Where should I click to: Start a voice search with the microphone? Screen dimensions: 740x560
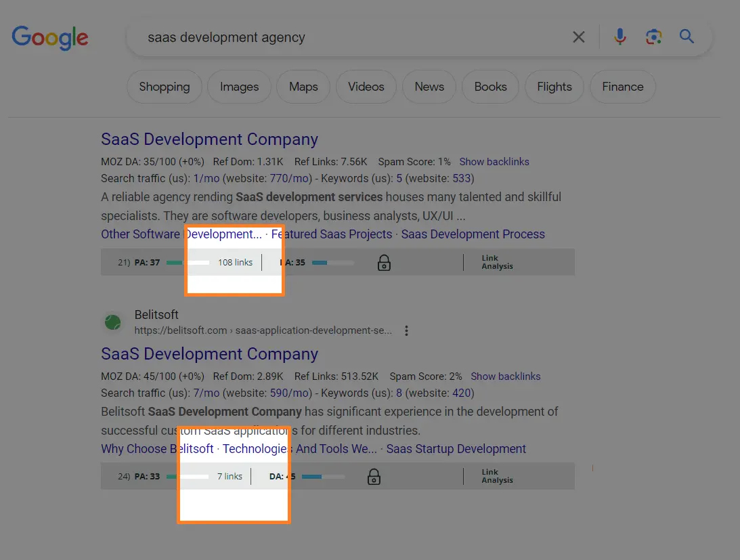(x=620, y=37)
